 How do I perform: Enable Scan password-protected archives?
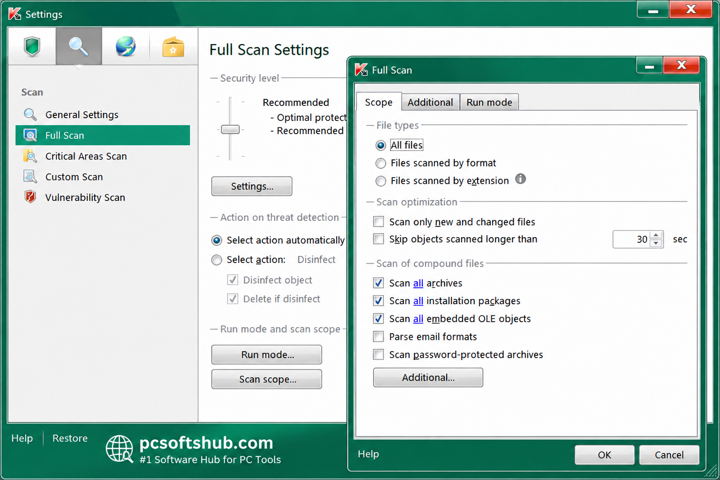tap(378, 355)
